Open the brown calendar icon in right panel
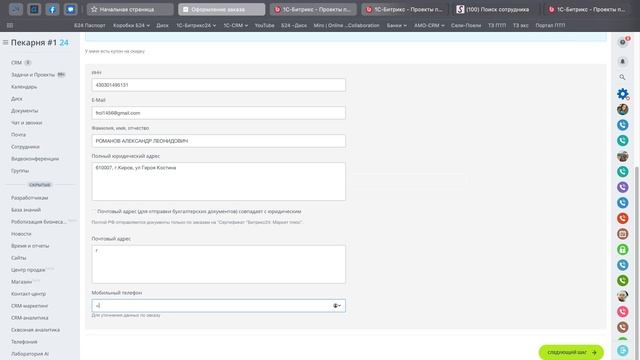The height and width of the screenshot is (360, 640). coord(622,234)
